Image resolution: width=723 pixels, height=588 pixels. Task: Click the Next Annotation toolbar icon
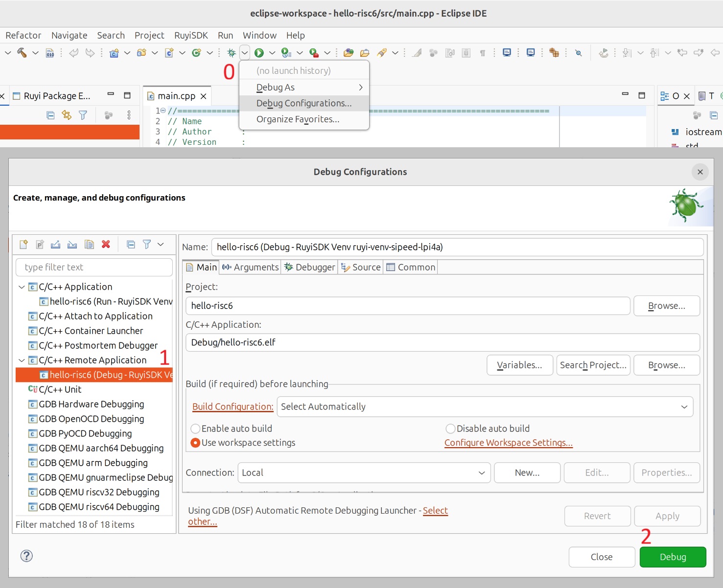(x=627, y=53)
